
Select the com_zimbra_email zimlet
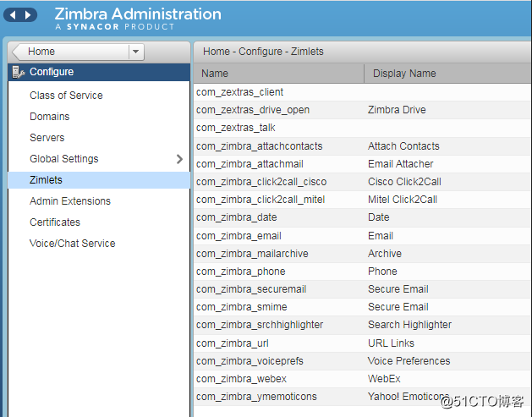(x=239, y=236)
